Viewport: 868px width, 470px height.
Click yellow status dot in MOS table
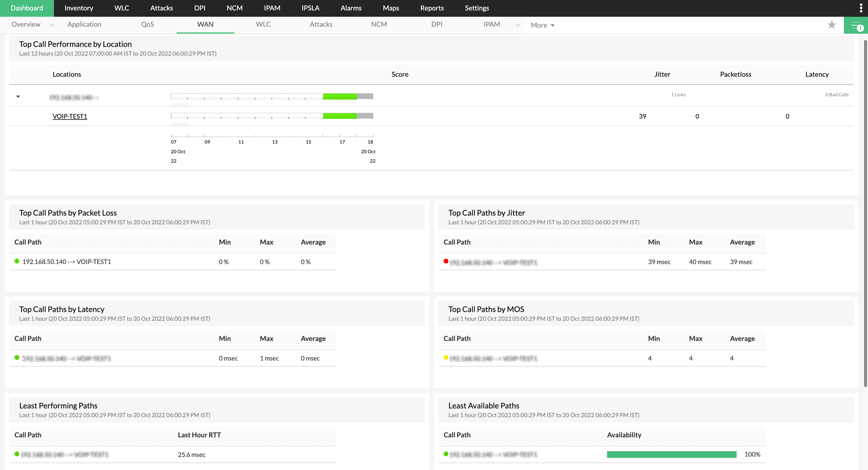[446, 357]
